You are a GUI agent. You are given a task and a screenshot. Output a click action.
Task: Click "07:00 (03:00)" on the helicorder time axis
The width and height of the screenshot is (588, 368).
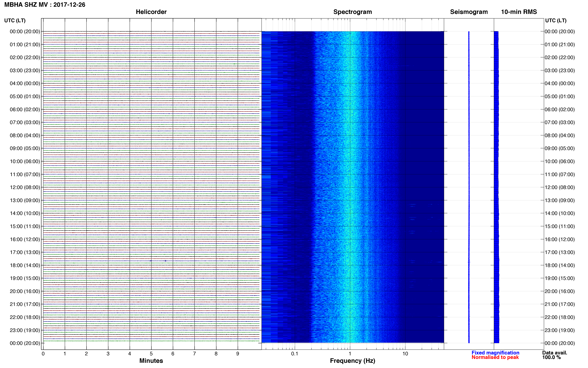point(25,122)
